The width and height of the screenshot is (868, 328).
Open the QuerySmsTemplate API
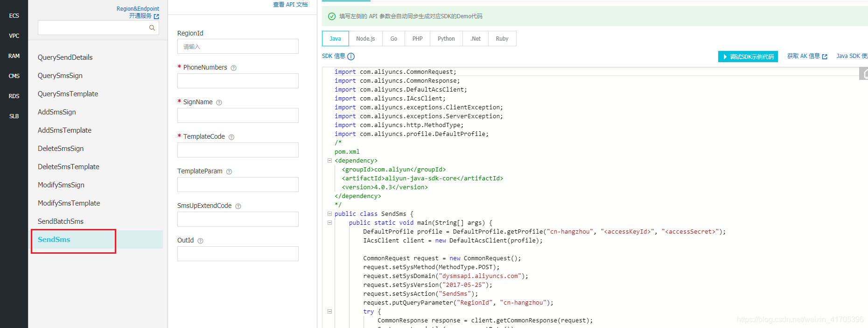coord(68,94)
